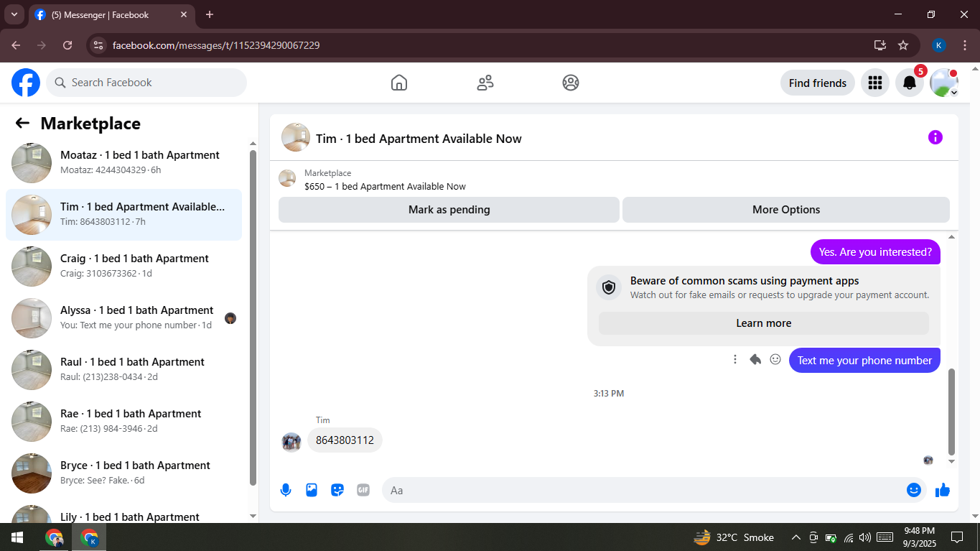Open the Chrome three-dot menu

[x=965, y=45]
